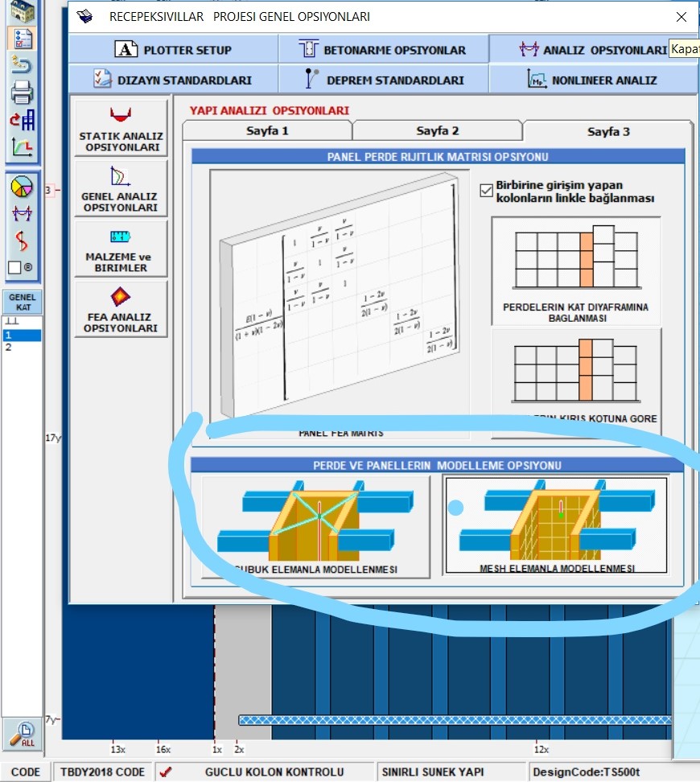The width and height of the screenshot is (700, 782).
Task: Toggle 'Birbirine girişim yapan kolonların linkle bağlanması' checkbox
Action: [485, 191]
